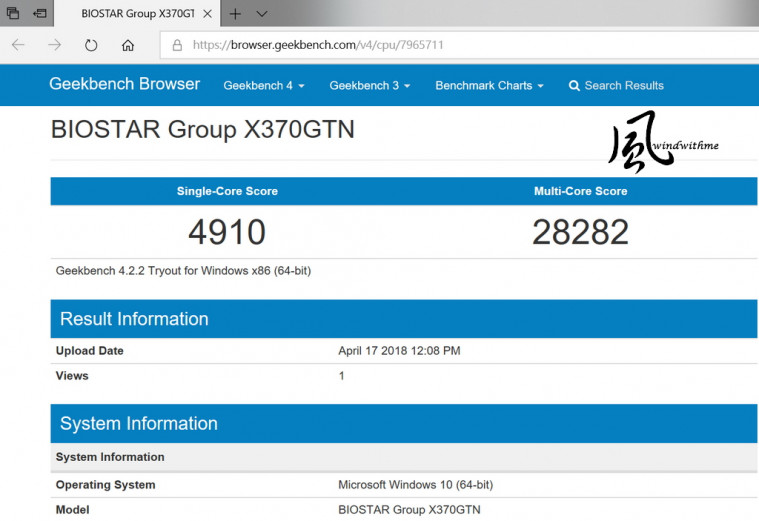The image size is (759, 521).
Task: Expand the Geekbench 4 dropdown menu
Action: tap(264, 86)
